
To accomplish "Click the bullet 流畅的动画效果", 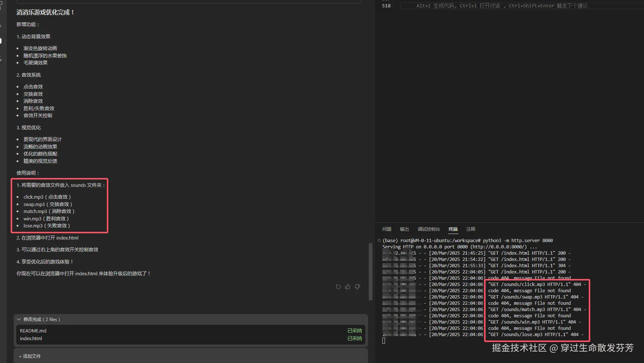I will (40, 147).
